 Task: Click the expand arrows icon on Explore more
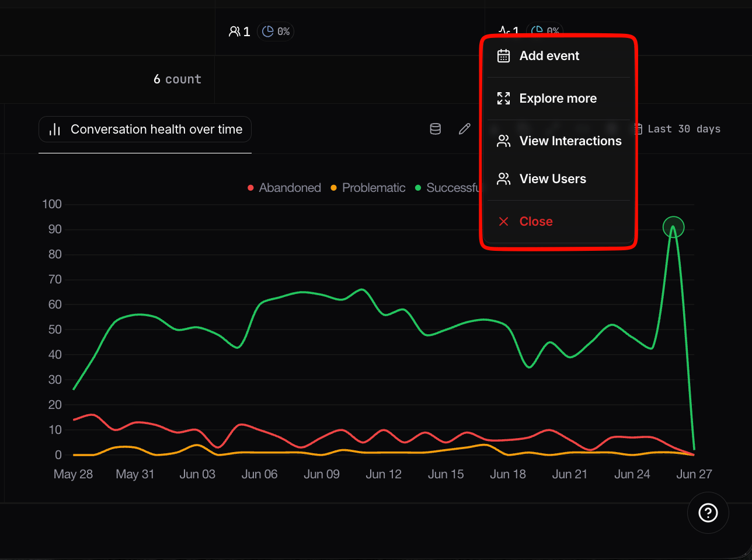[x=503, y=99]
